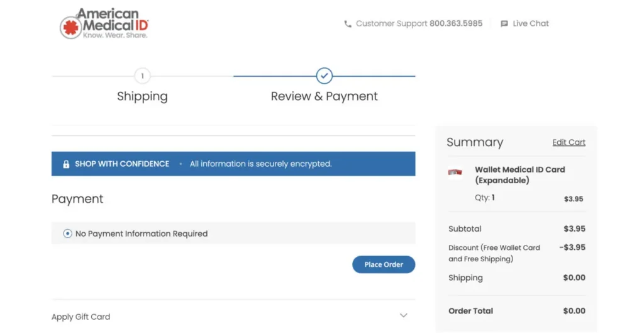Click the Place Order button
This screenshot has height=333, width=644.
point(384,264)
